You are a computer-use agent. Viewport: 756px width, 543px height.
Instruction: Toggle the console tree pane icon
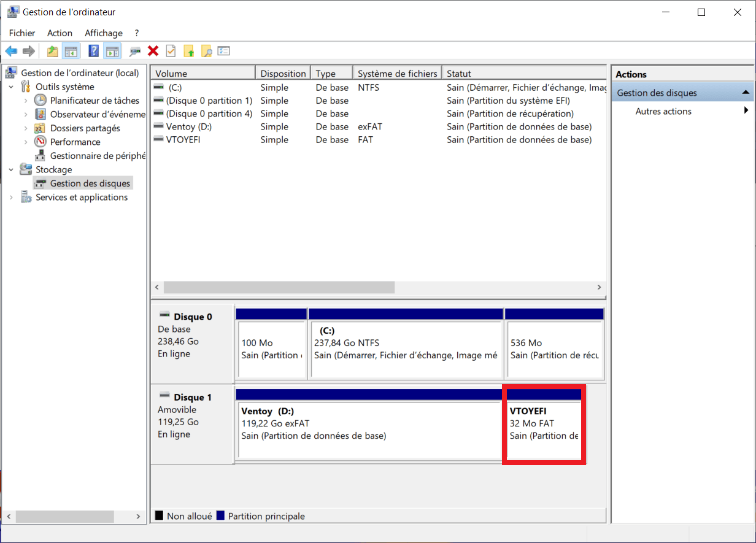tap(71, 51)
